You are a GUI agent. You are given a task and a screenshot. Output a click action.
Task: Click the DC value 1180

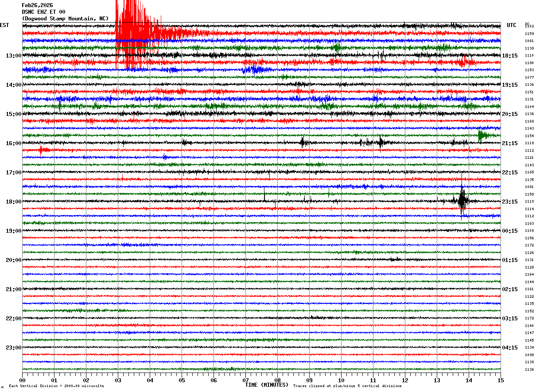point(529,63)
